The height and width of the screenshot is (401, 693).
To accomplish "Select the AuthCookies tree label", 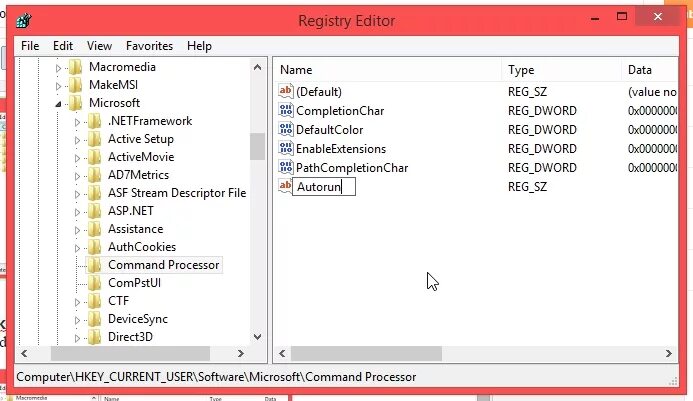I will tap(142, 247).
